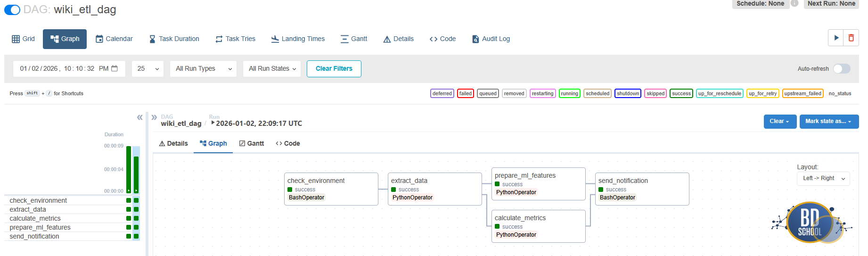Click prepare_ml_features row in grid task list
The height and width of the screenshot is (256, 868).
click(x=72, y=227)
